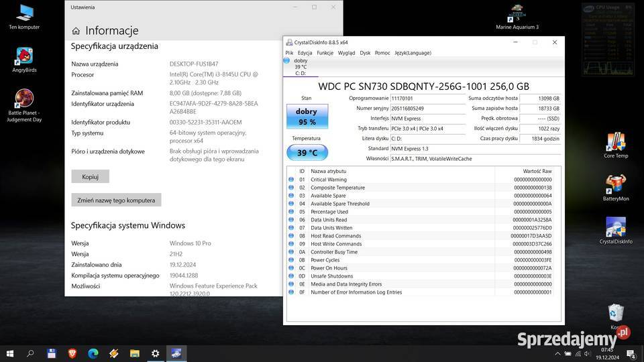Launch the Core Temp desktop shortcut
Screen dimensions: 644x362
[616, 145]
